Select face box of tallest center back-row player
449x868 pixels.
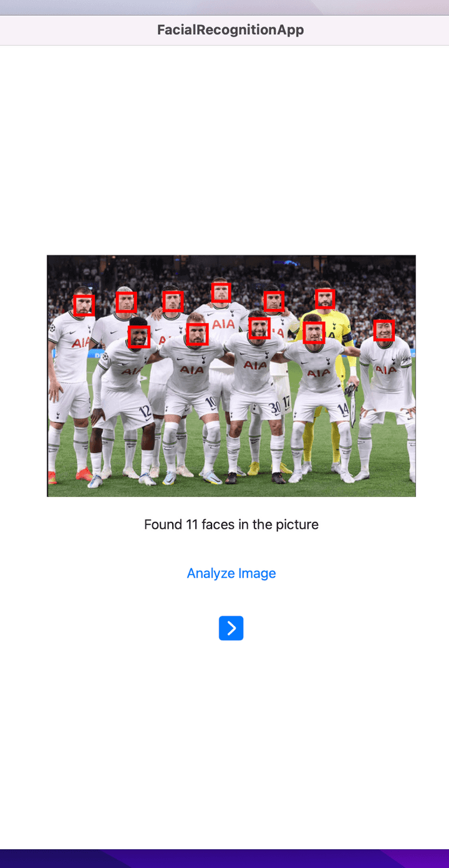[221, 293]
